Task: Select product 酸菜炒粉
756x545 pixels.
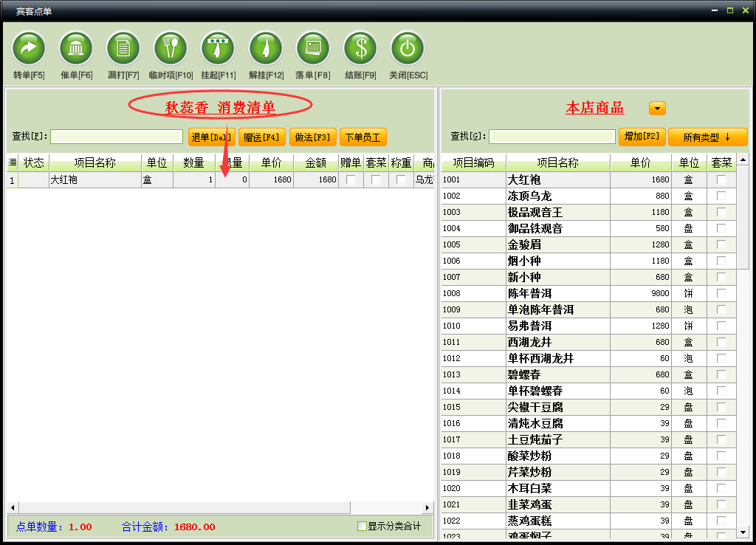Action: 588,456
